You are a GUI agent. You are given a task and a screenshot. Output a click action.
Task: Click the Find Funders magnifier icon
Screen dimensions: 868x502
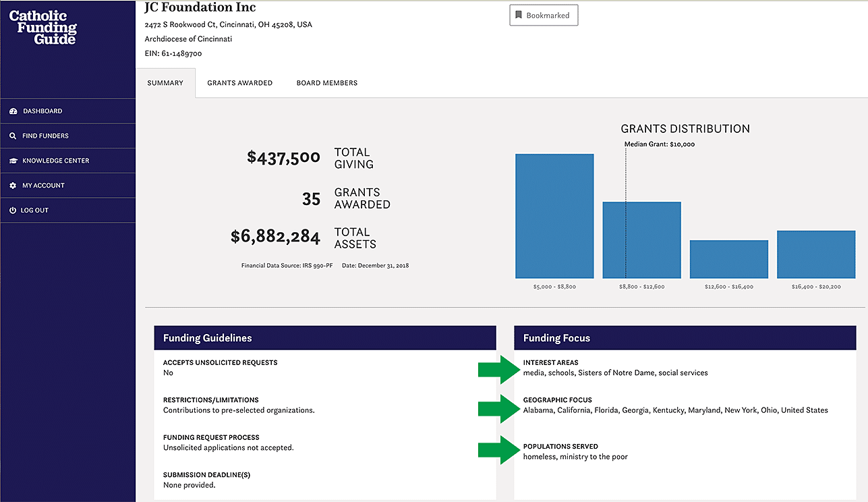[x=13, y=136]
